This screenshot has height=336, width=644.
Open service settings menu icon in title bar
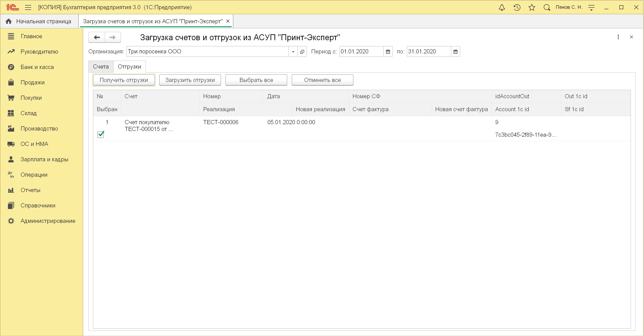[x=591, y=7]
